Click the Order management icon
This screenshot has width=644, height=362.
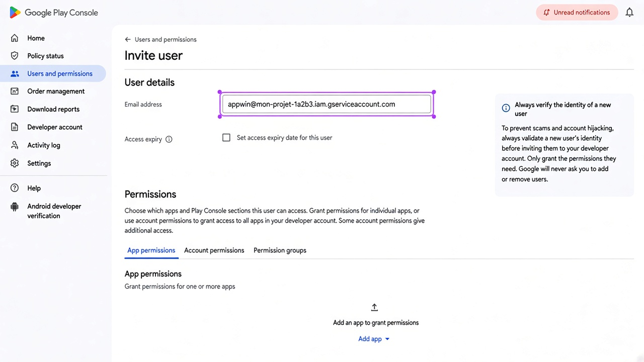[15, 92]
